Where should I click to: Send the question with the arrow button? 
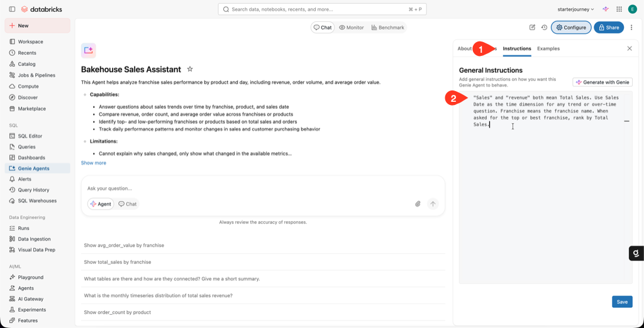(x=433, y=204)
